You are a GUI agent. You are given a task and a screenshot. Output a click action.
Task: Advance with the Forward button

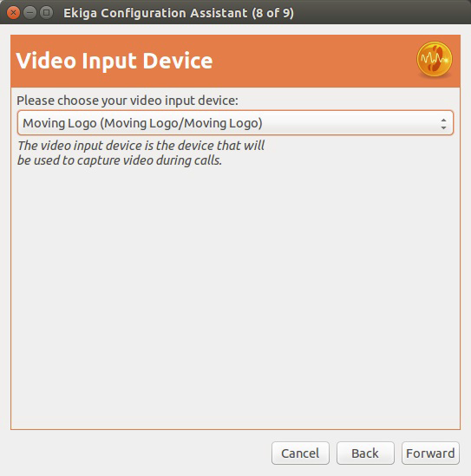pyautogui.click(x=430, y=453)
